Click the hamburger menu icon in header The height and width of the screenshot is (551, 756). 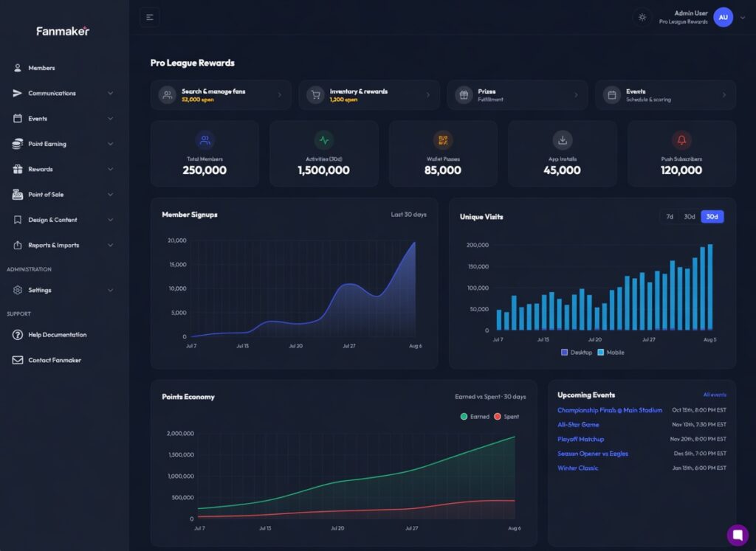[x=149, y=18]
